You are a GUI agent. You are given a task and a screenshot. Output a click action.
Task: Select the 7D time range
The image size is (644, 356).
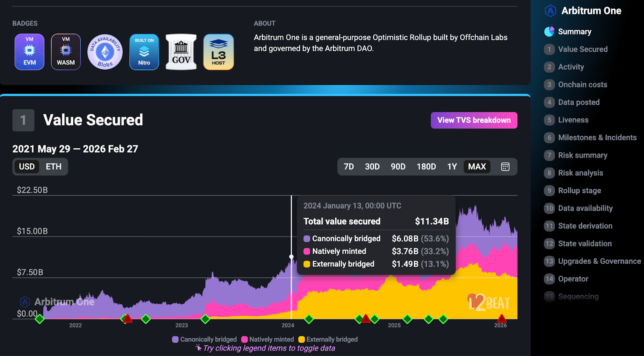coord(349,167)
